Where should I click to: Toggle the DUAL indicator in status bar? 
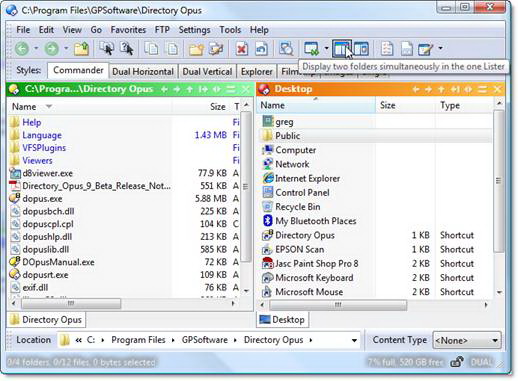coord(481,362)
